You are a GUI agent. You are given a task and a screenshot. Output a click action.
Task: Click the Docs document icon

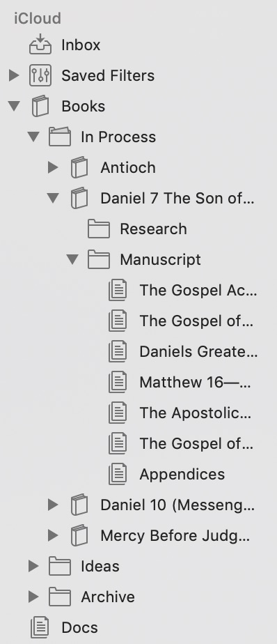point(40,627)
